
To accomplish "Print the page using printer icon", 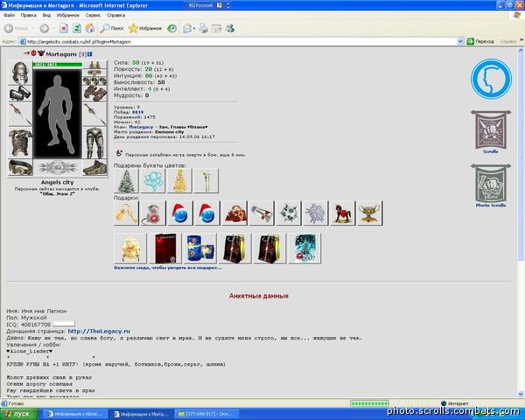I will coord(203,29).
